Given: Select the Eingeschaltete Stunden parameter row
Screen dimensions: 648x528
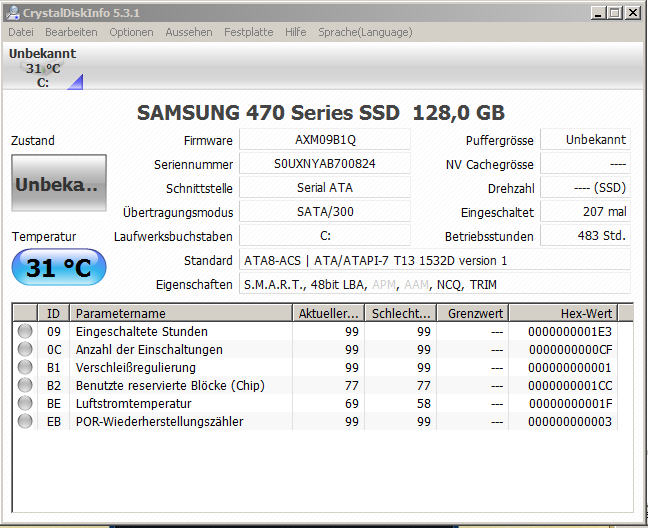Looking at the screenshot, I should [x=315, y=331].
